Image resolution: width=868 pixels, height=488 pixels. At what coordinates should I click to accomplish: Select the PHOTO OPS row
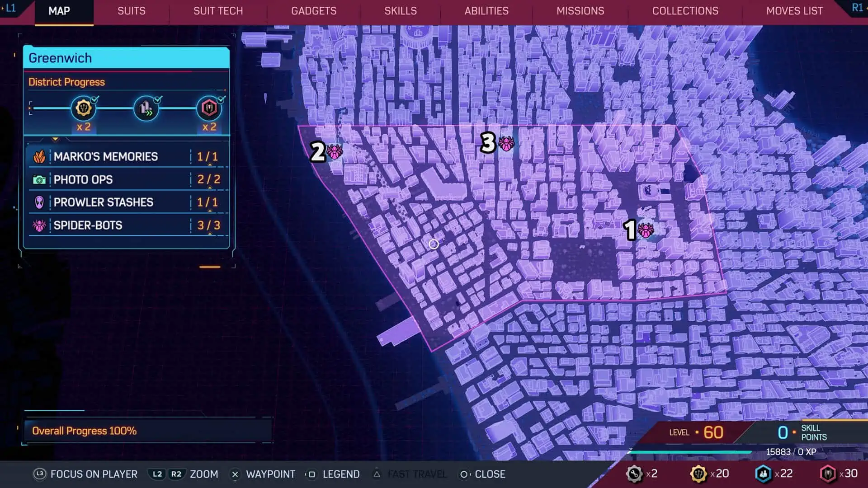[x=127, y=180]
